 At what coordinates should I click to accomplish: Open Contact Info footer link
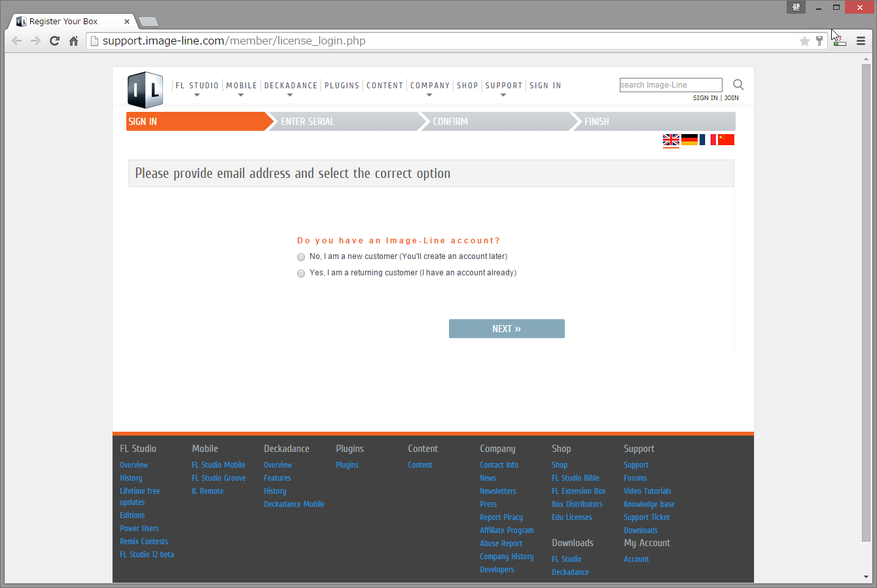(499, 465)
